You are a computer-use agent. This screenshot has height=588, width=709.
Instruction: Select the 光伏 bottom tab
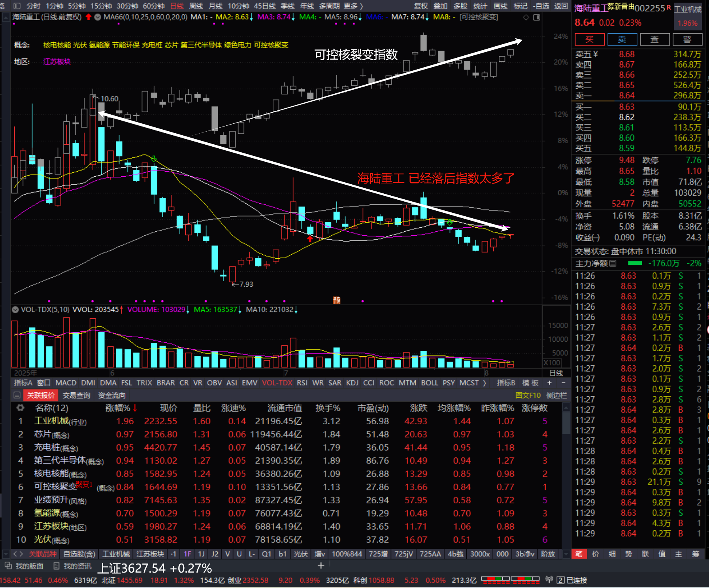301,554
